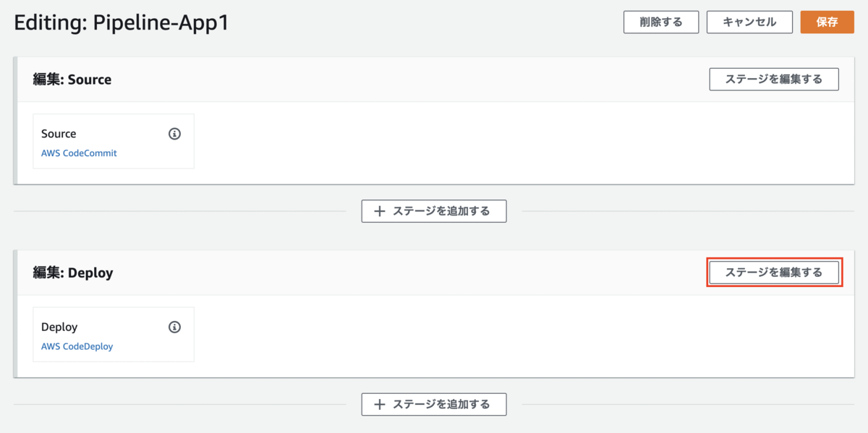Click the 編集: Source stage header
868x433 pixels.
point(72,80)
